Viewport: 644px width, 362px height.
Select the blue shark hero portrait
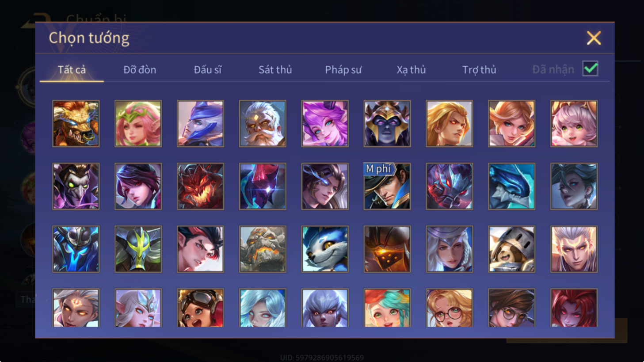[x=512, y=186]
